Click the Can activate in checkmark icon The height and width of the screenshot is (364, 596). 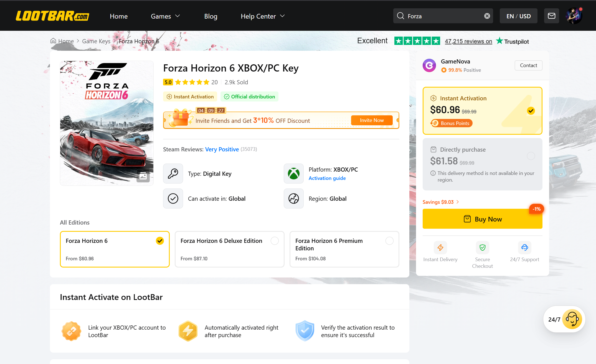point(173,198)
